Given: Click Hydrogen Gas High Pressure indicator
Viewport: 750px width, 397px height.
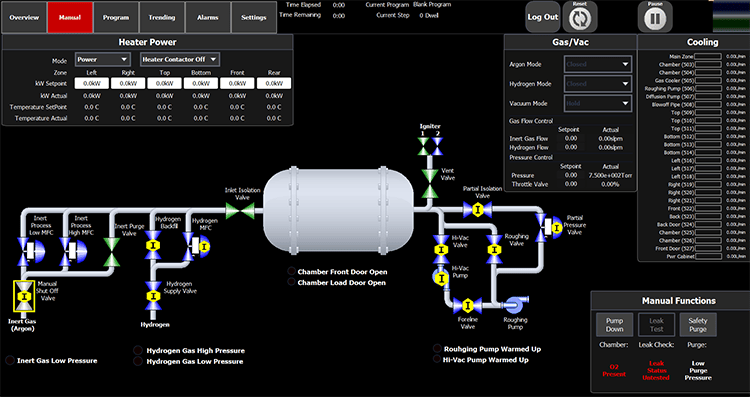Looking at the screenshot, I should click(x=138, y=351).
